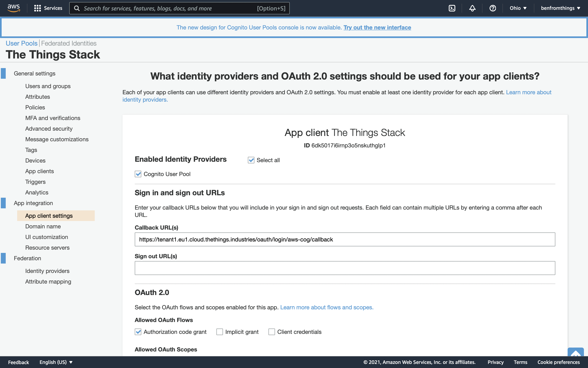Toggle Authorization code grant flow
The height and width of the screenshot is (368, 588).
[x=138, y=332]
